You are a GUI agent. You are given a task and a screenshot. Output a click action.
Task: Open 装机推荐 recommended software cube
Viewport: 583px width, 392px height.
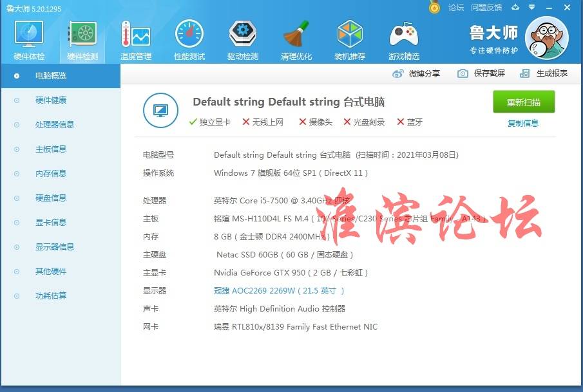350,40
